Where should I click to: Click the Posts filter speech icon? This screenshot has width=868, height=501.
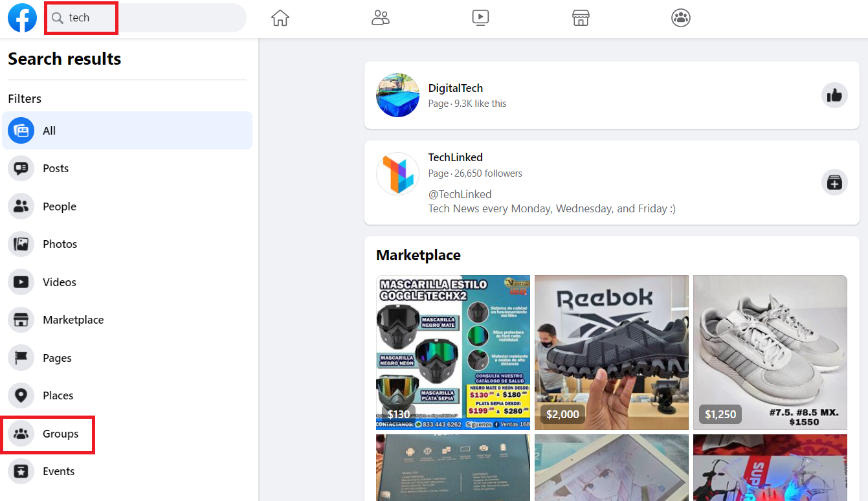click(21, 168)
